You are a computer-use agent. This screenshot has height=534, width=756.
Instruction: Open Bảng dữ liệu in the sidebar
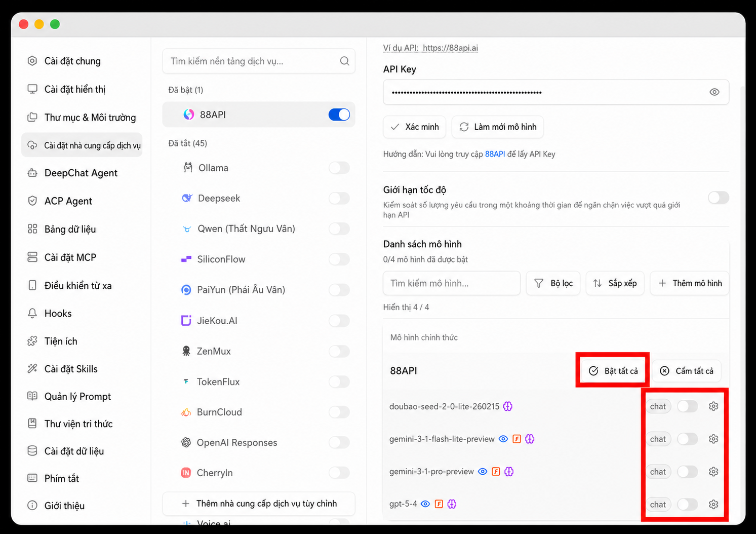[82, 229]
